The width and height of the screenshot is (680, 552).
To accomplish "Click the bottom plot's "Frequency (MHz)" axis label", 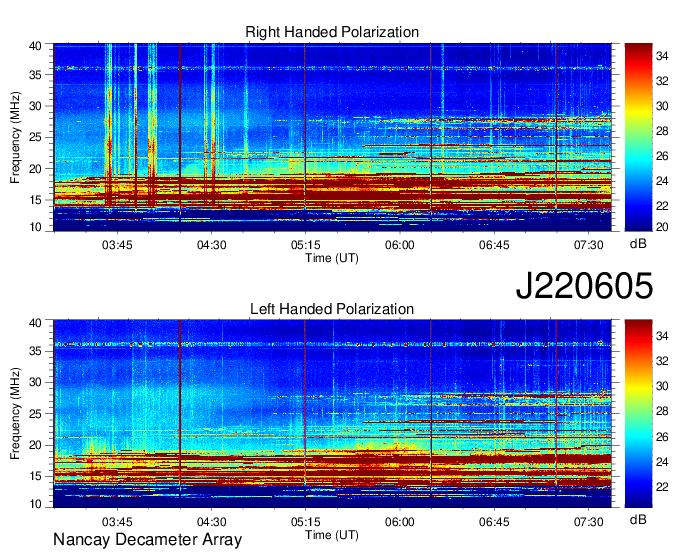I will click(x=15, y=414).
